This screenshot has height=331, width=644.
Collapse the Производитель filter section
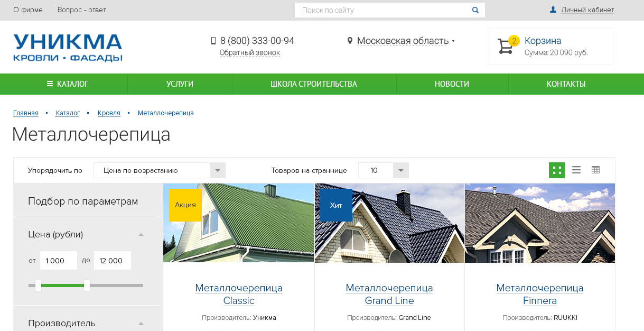[141, 323]
